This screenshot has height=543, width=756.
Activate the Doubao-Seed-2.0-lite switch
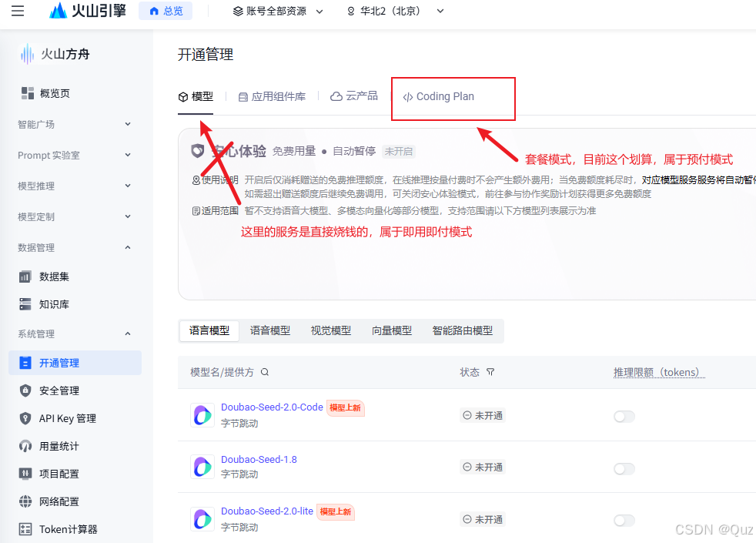click(624, 521)
